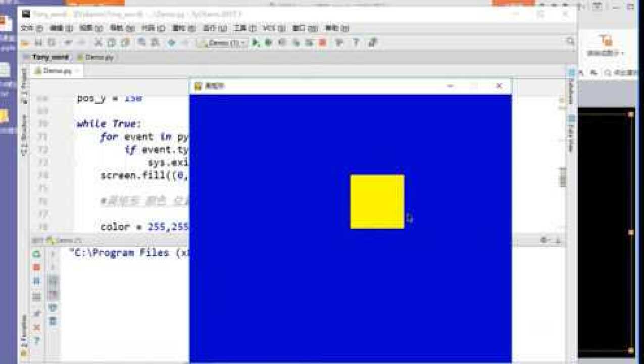Open the Search Everywhere magnifier icon
This screenshot has width=644, height=364.
tap(570, 41)
